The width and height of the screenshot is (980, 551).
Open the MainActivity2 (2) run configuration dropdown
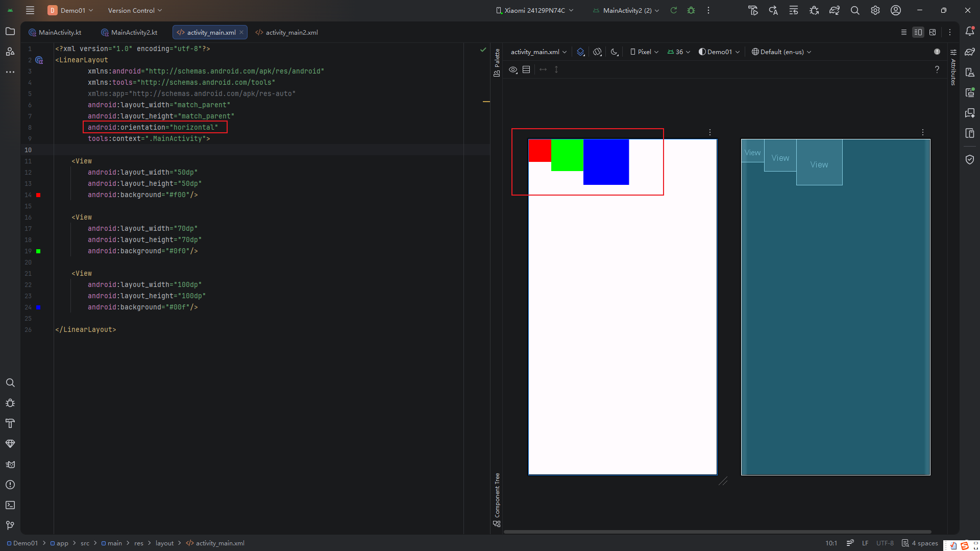point(626,10)
